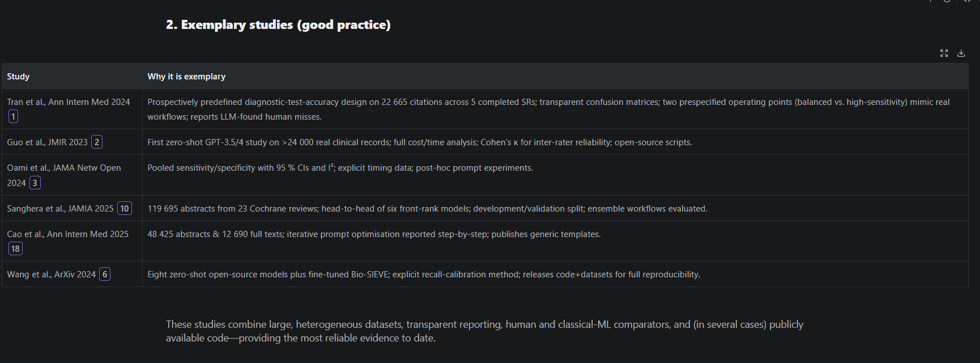Open citation badge 2 next to Guo et al.
The height and width of the screenshot is (363, 980).
pyautogui.click(x=97, y=142)
